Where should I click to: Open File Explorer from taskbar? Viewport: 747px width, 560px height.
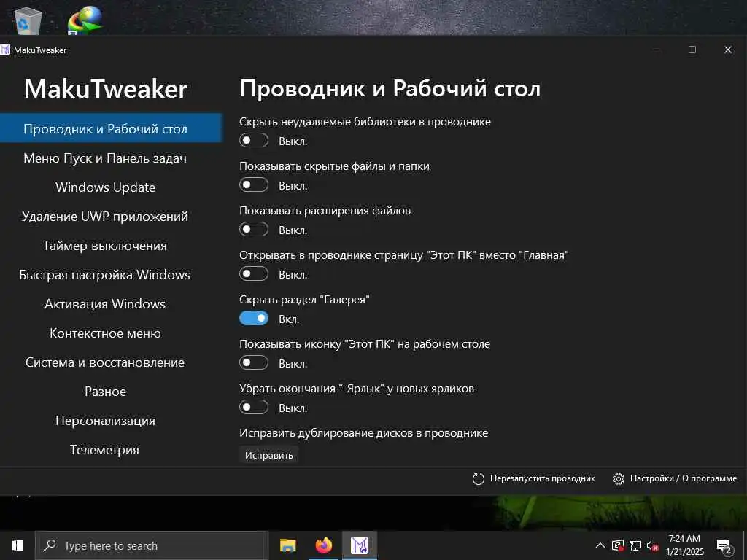tap(287, 545)
